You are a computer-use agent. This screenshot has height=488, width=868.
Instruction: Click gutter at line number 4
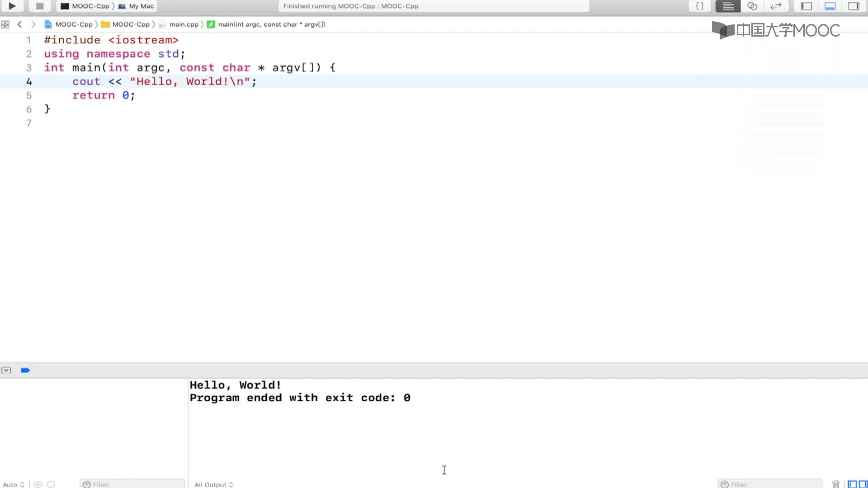tap(29, 82)
